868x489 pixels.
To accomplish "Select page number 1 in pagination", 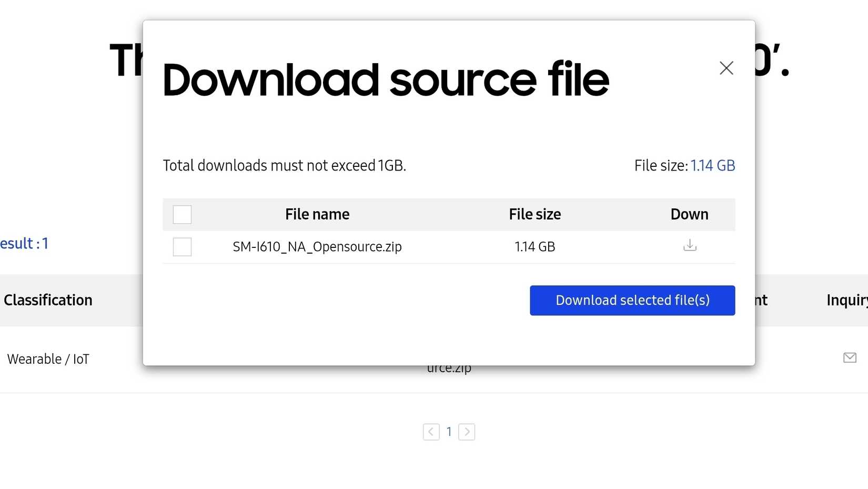I will click(449, 432).
